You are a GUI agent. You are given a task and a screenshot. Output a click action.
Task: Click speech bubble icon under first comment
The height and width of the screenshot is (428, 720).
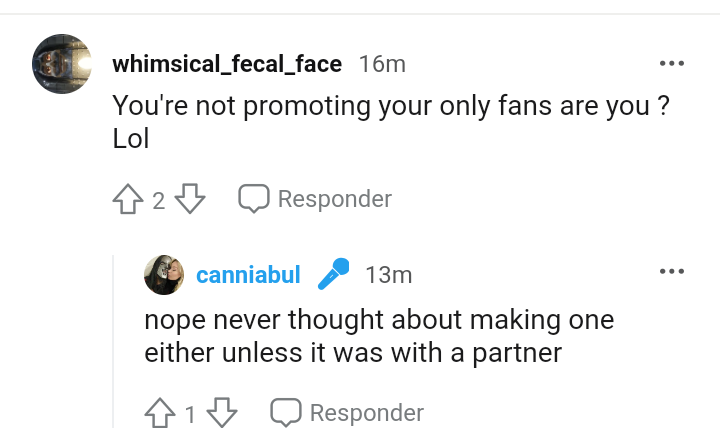(254, 199)
